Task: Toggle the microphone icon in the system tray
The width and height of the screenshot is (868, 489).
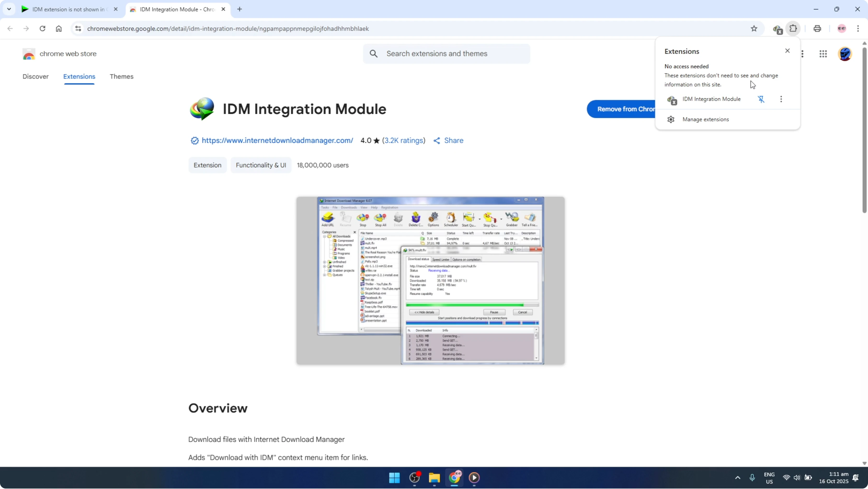Action: click(x=752, y=477)
